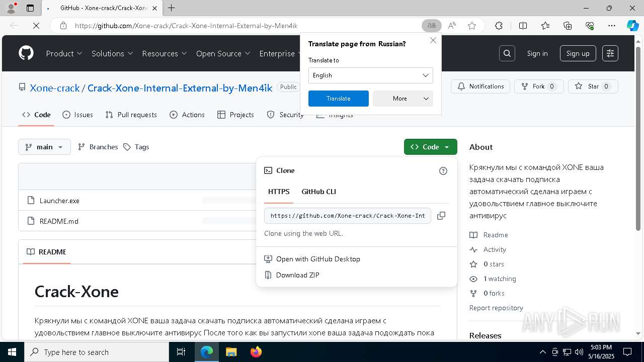The image size is (644, 362).
Task: Stop loading the page
Action: point(36,26)
